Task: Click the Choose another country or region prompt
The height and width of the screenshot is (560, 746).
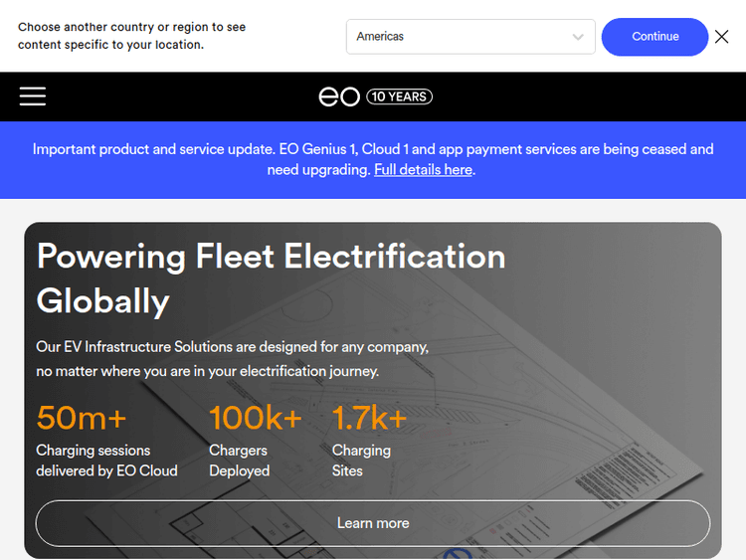Action: click(131, 36)
